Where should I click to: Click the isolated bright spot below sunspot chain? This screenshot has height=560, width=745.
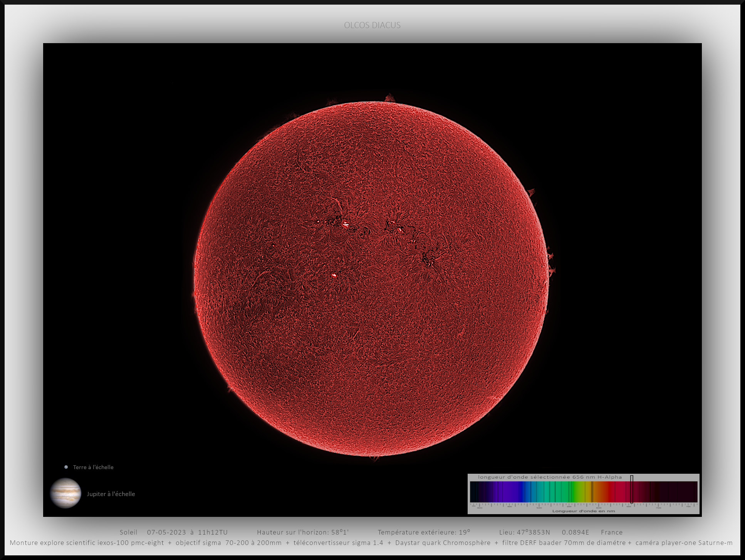click(x=334, y=275)
